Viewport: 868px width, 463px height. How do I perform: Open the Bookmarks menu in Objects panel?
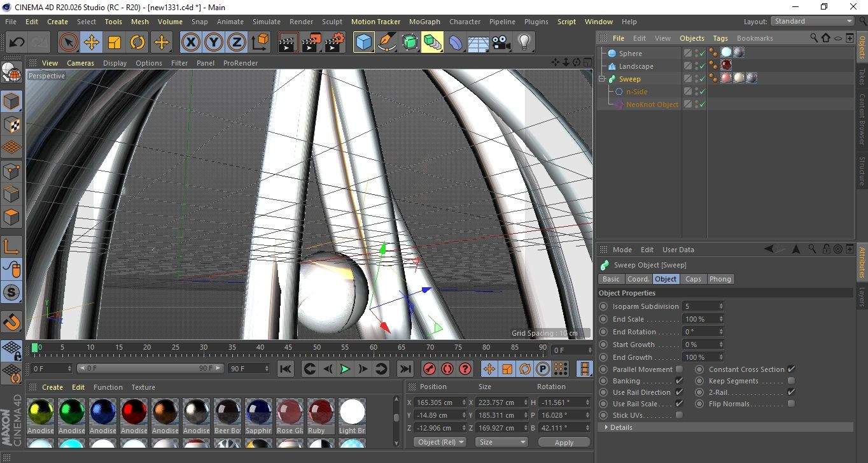pos(755,38)
